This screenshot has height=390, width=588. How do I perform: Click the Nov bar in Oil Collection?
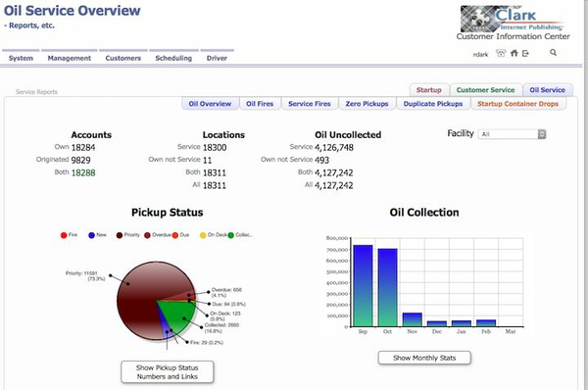[413, 319]
